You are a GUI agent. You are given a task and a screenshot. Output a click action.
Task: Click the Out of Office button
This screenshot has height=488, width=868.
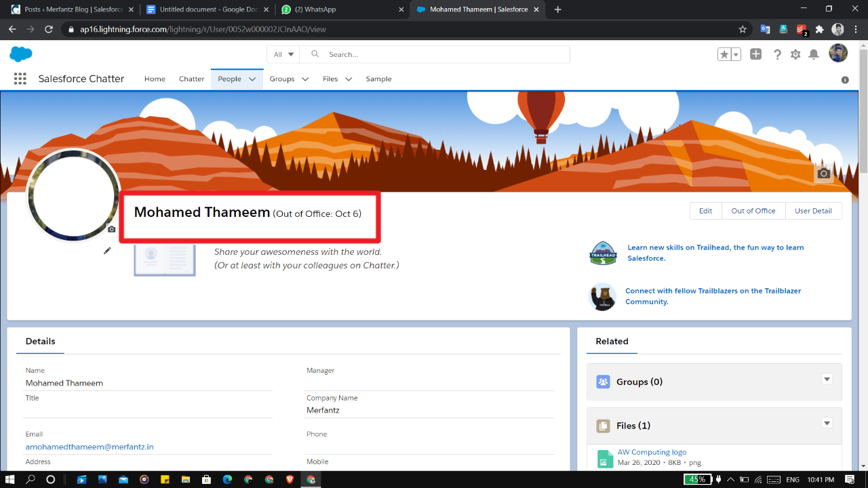(753, 211)
